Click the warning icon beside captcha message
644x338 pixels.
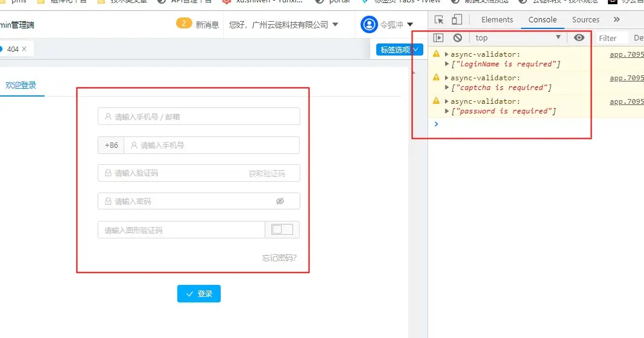(436, 77)
